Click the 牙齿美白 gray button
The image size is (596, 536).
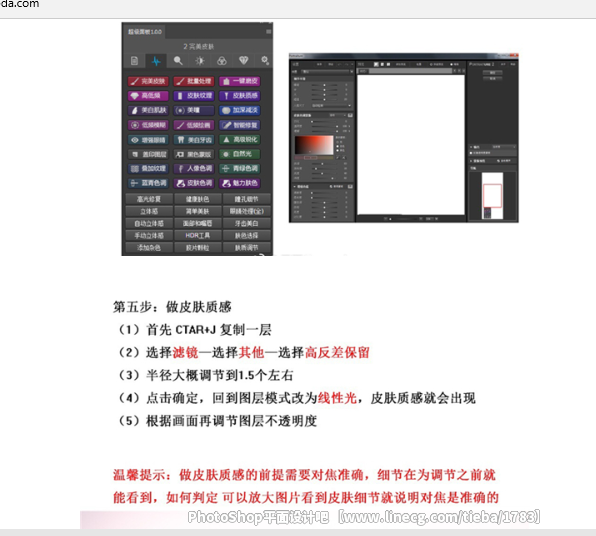247,223
